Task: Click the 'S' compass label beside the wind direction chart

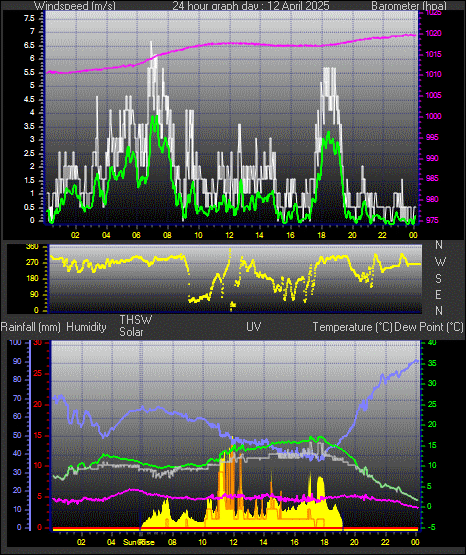Action: 438,279
